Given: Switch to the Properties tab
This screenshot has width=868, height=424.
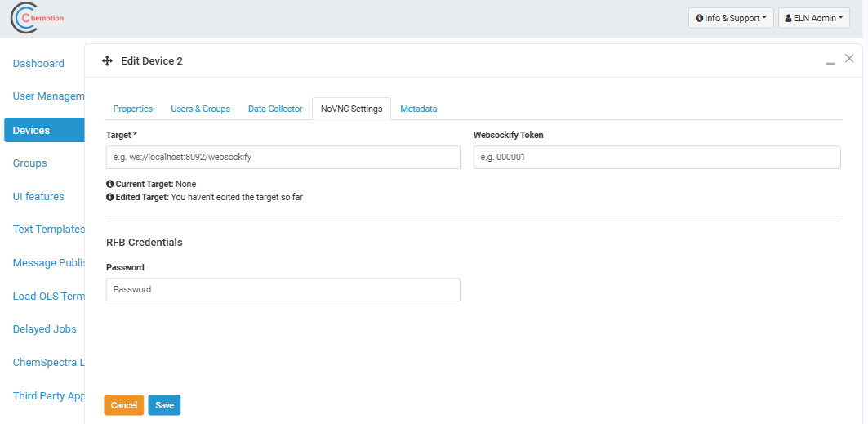Looking at the screenshot, I should 132,109.
